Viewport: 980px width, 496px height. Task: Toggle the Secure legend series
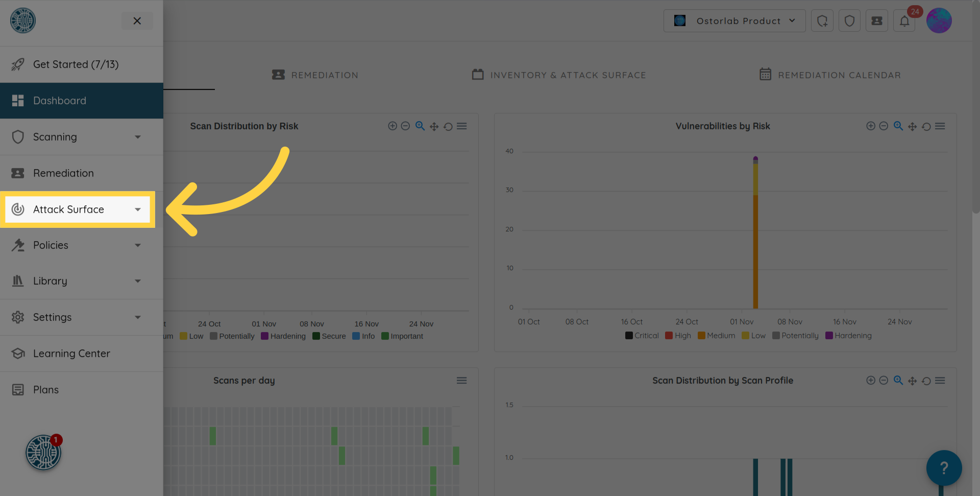click(x=329, y=336)
